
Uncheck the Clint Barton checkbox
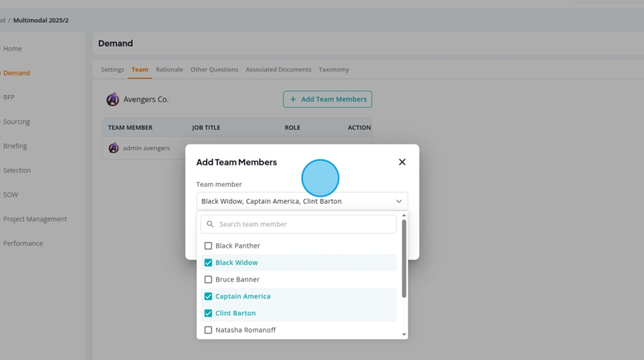(x=208, y=313)
